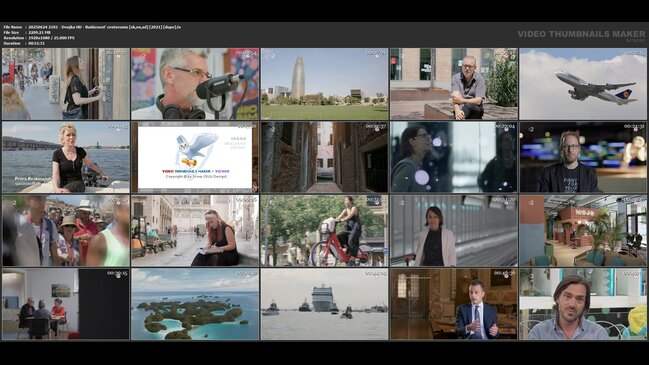Open thumbnail of woman steering boat

(66, 157)
